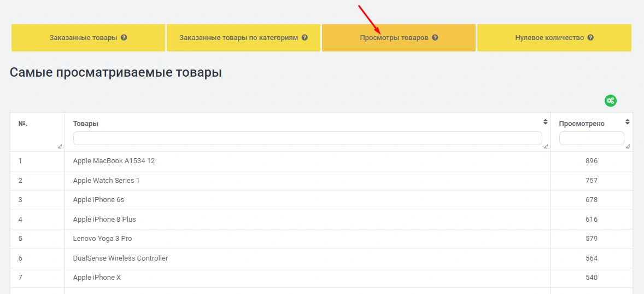Click the Apple Watch Series 1 row
The image size is (644, 294).
[x=106, y=181]
